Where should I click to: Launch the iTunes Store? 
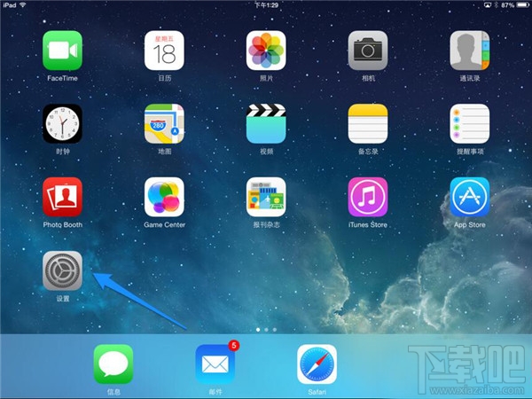click(x=368, y=197)
